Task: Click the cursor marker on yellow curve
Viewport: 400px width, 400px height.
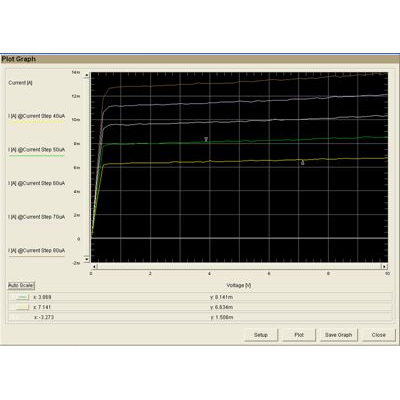Action: [303, 163]
